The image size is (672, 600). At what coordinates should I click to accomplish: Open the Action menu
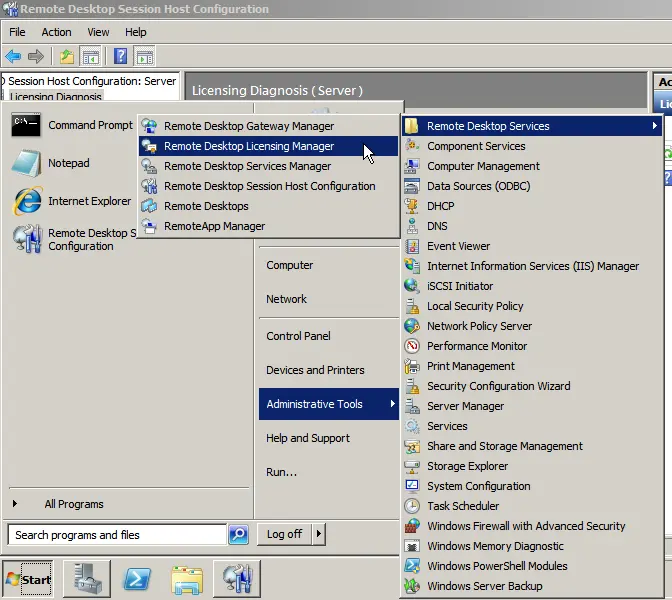pyautogui.click(x=56, y=32)
